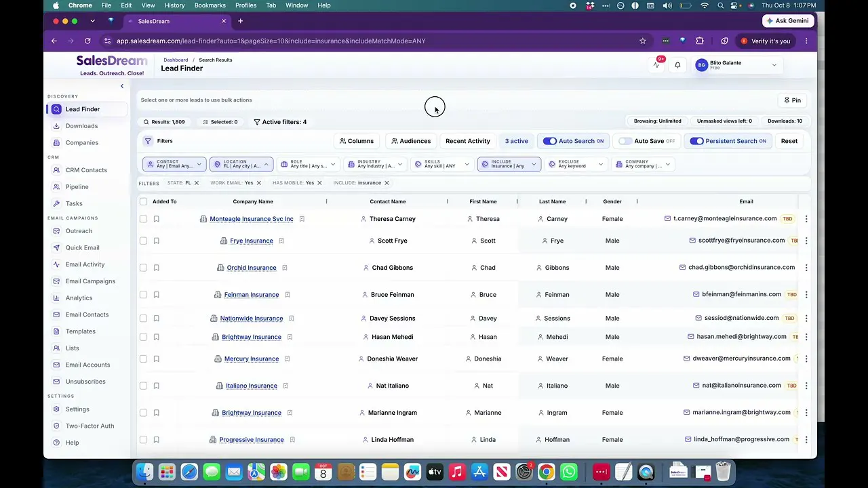Viewport: 868px width, 488px height.
Task: Open Quick Email in the sidebar
Action: [x=82, y=248]
